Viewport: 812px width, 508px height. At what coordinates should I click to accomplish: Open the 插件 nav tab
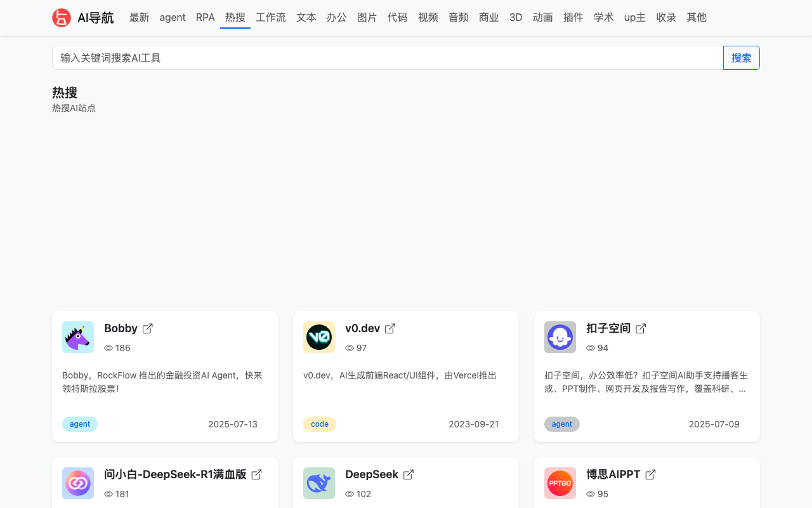[x=573, y=18]
